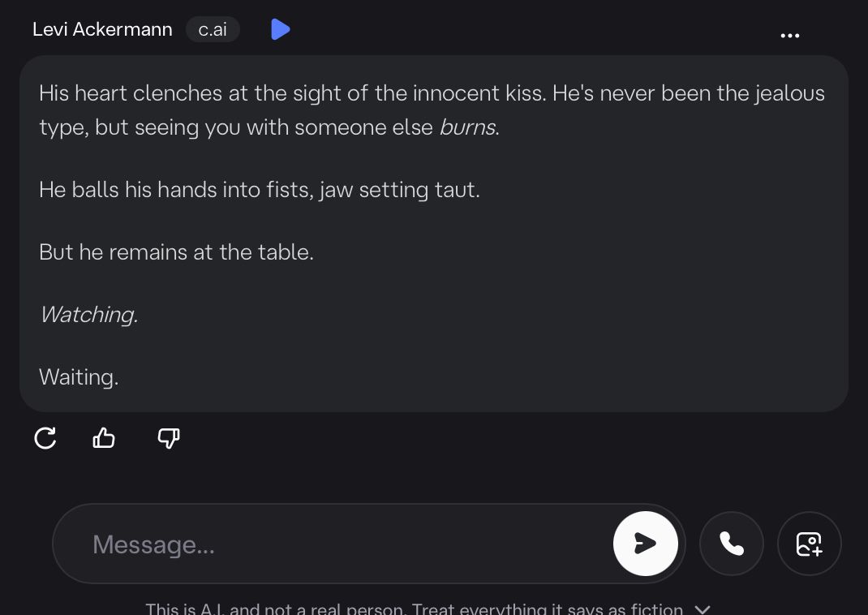Focus the Message text input field
This screenshot has height=615, width=868.
click(341, 544)
